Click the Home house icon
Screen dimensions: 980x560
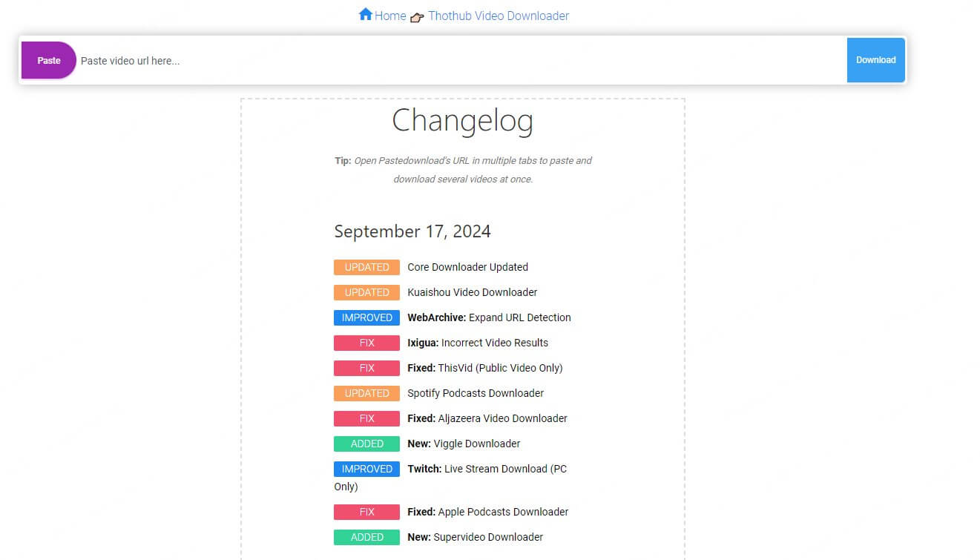[365, 14]
